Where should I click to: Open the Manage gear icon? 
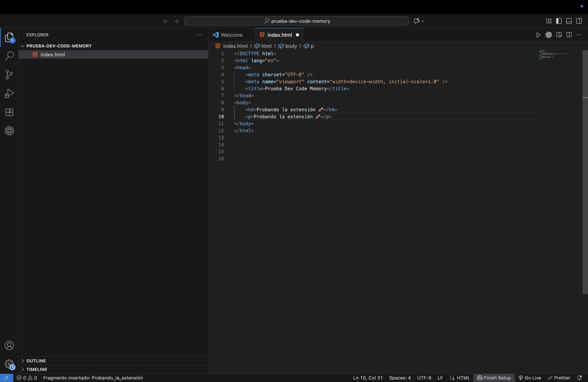[9, 364]
